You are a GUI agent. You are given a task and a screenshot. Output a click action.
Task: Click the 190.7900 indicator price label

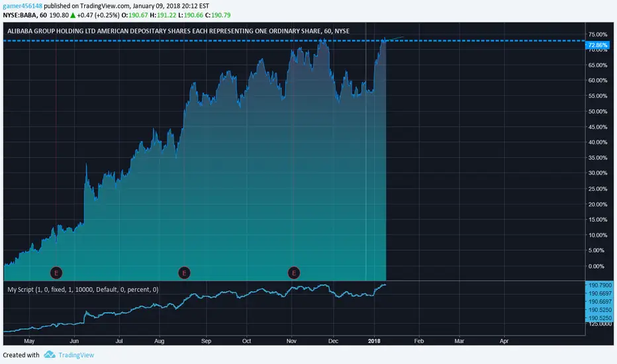(x=599, y=285)
